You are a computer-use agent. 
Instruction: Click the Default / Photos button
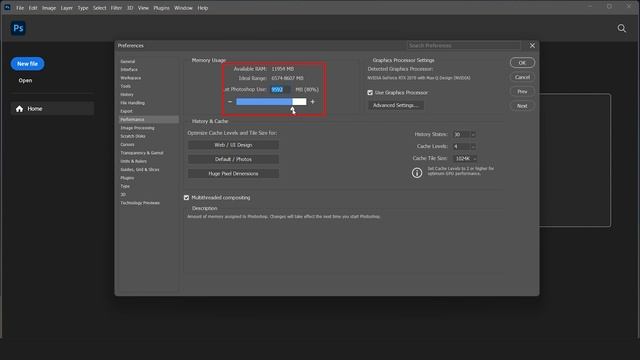(233, 159)
